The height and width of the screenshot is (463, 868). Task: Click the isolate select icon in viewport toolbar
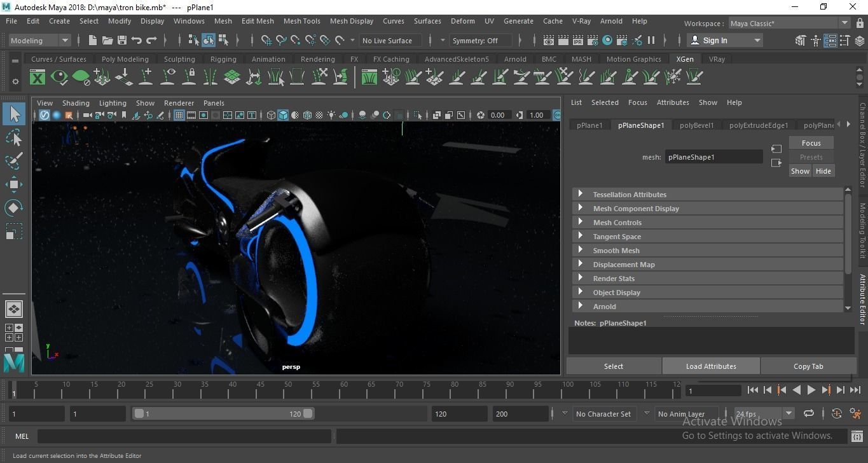click(x=418, y=115)
